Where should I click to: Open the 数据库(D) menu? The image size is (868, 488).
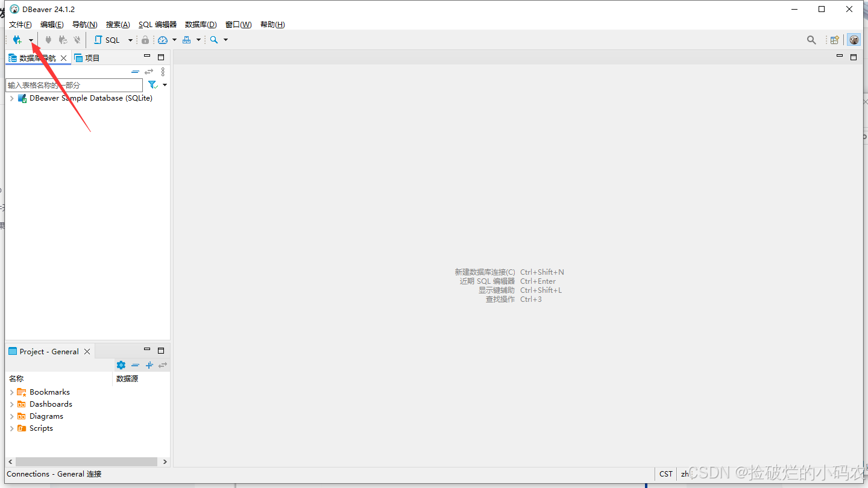click(201, 24)
